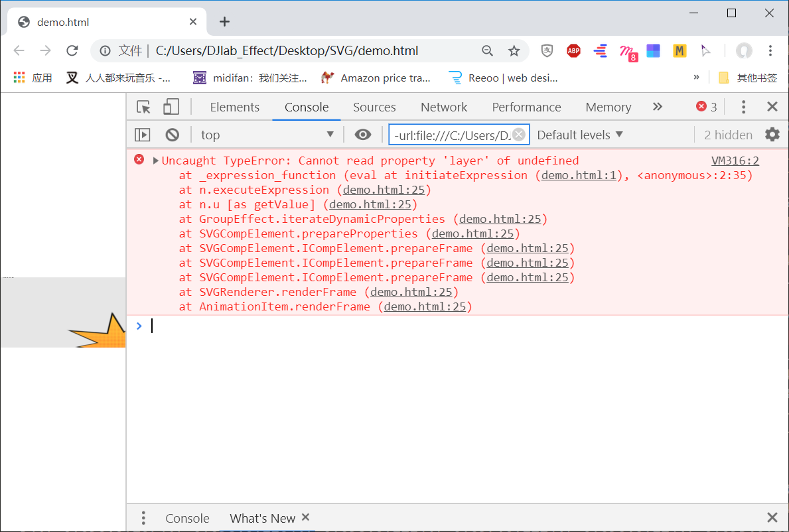Open the Memory tab

coord(609,107)
